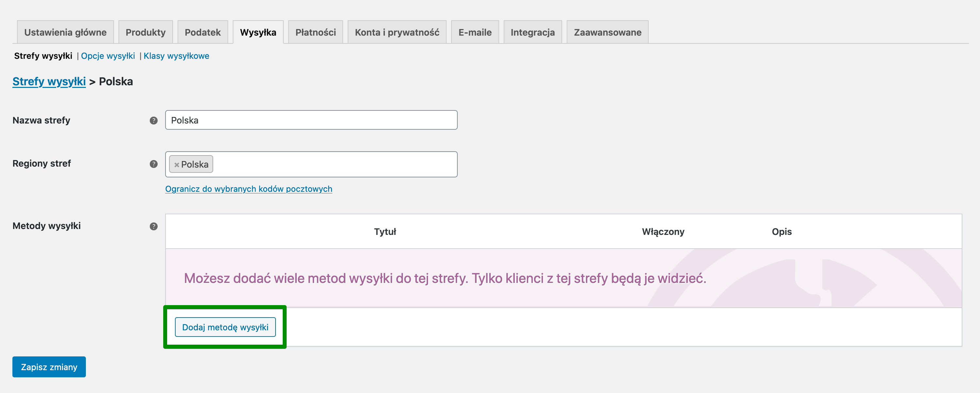
Task: Click the Tytuł column header
Action: click(x=385, y=232)
